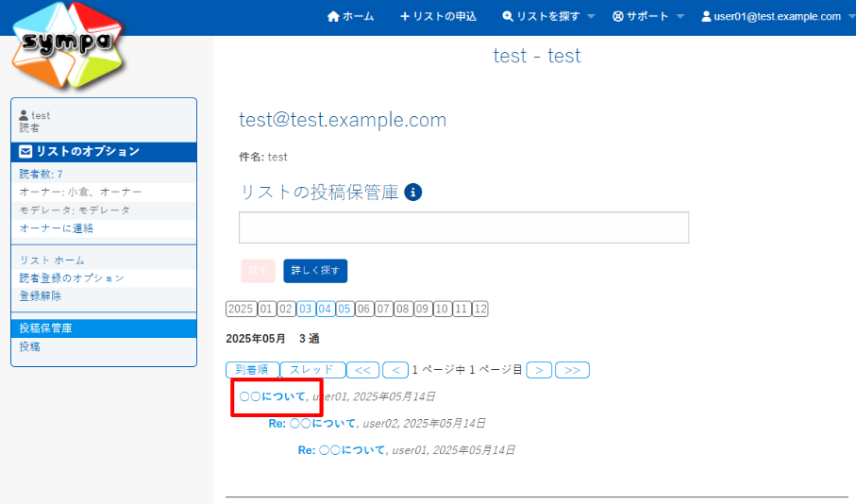This screenshot has height=504, width=856.
Task: Sort messages by 到着順
Action: (252, 370)
